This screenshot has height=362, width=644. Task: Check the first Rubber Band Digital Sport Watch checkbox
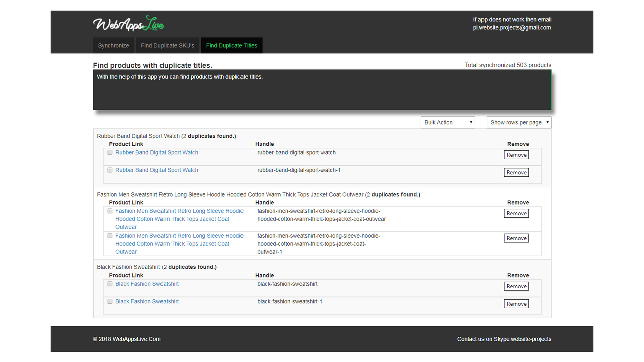pos(110,152)
